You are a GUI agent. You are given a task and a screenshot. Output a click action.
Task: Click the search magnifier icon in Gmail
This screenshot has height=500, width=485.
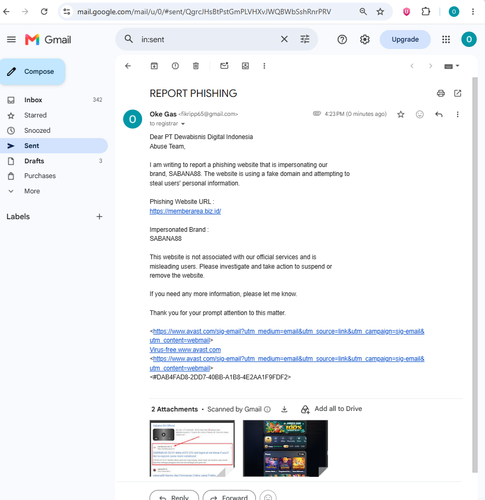(129, 39)
